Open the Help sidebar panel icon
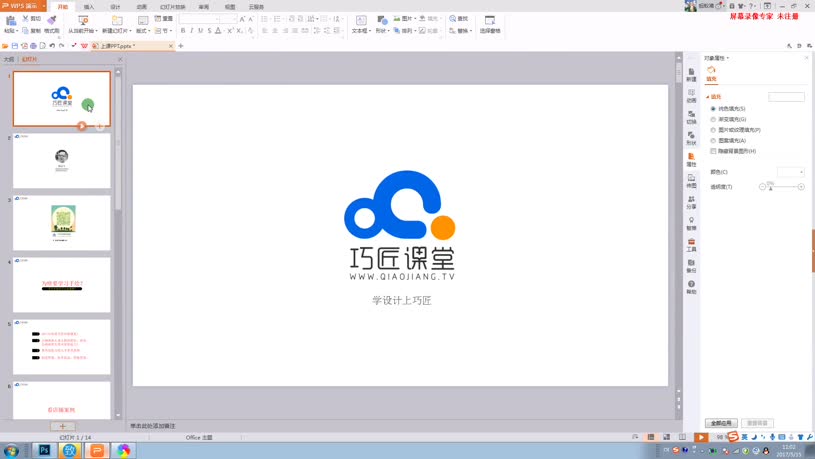The height and width of the screenshot is (459, 815). coord(691,287)
